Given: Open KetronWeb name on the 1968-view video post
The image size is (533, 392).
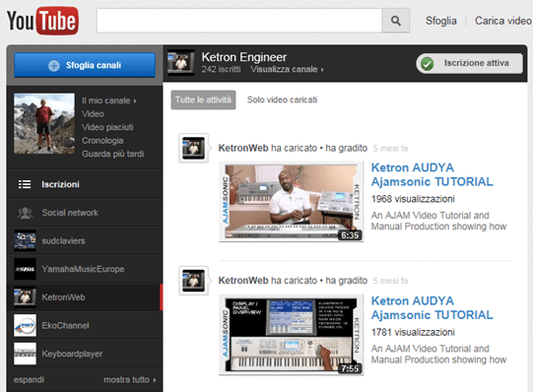Looking at the screenshot, I should click(243, 148).
